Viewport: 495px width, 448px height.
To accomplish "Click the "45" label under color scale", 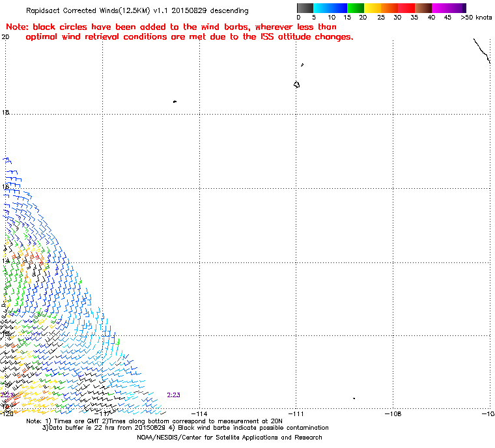I will click(x=447, y=18).
